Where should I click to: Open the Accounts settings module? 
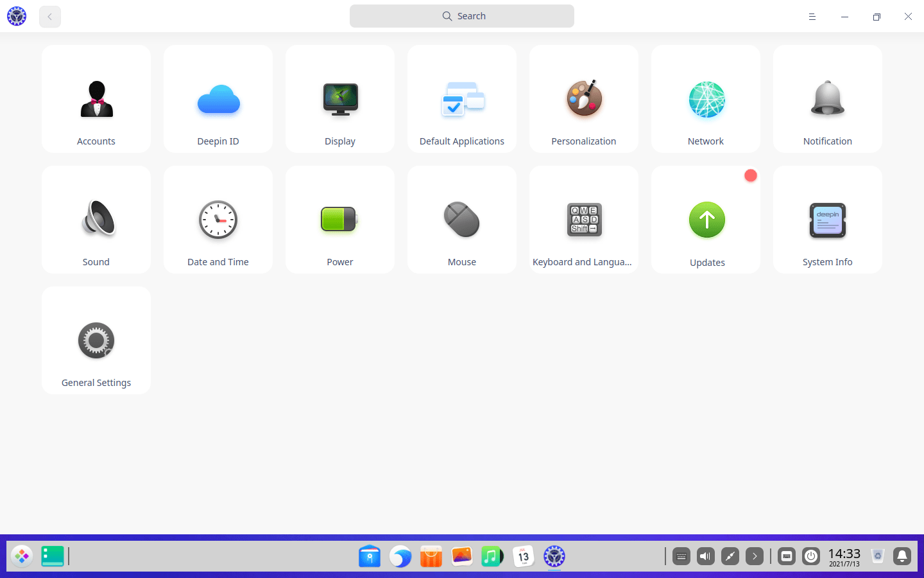pyautogui.click(x=96, y=99)
